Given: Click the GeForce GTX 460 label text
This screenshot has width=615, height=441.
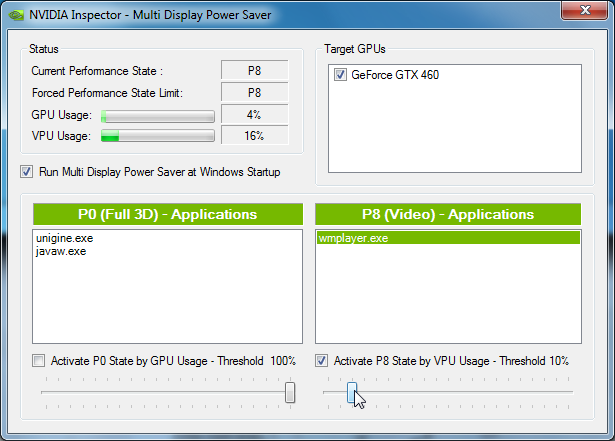Looking at the screenshot, I should tap(395, 75).
